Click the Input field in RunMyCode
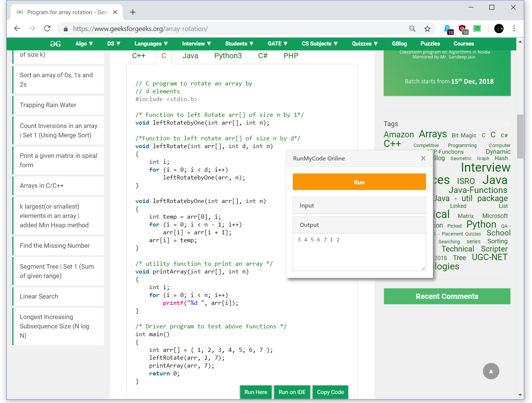The height and width of the screenshot is (403, 532). click(359, 206)
